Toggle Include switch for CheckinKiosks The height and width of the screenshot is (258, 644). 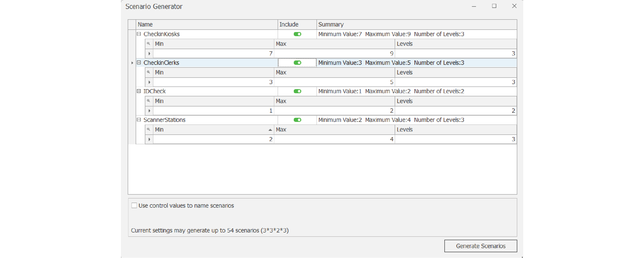[297, 34]
